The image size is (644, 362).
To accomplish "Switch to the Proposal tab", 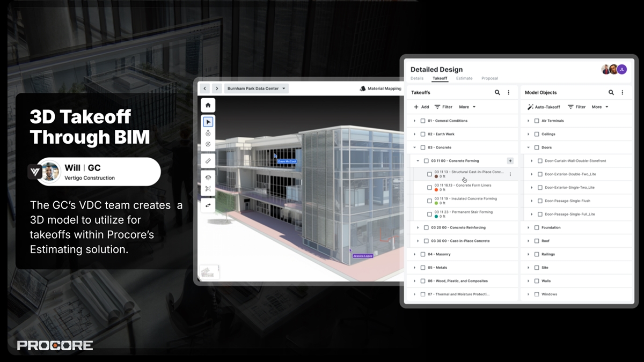I will 489,78.
